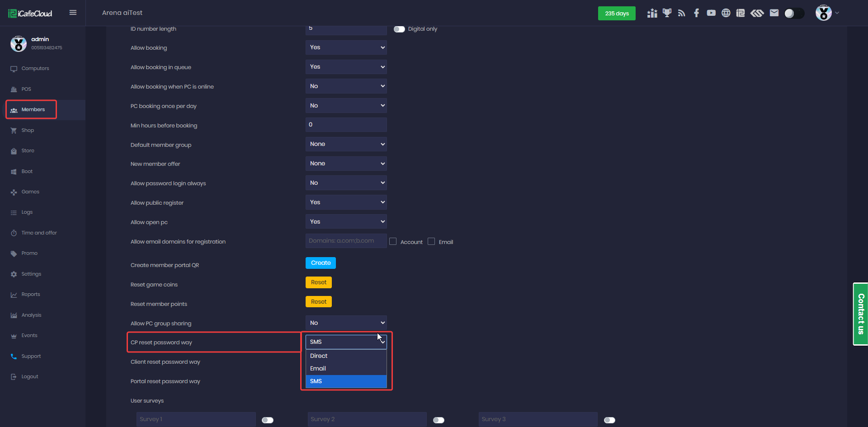
Task: Open Analysis via its graph icon
Action: pos(14,315)
